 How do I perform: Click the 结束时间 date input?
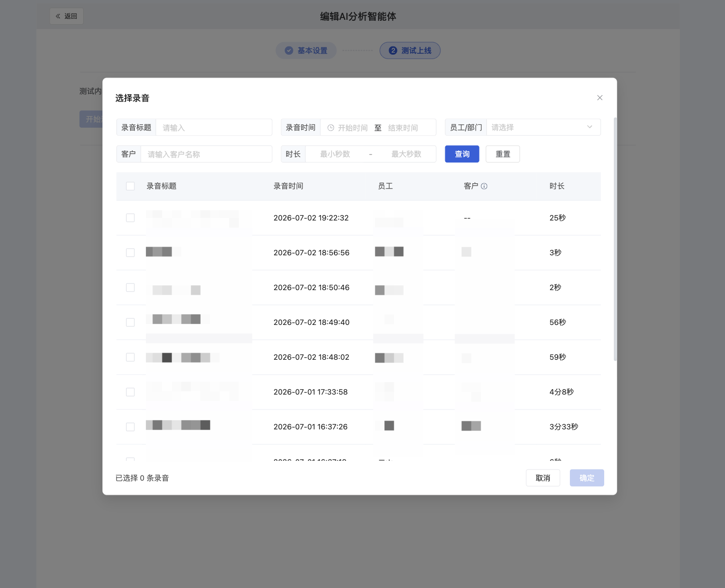coord(403,128)
